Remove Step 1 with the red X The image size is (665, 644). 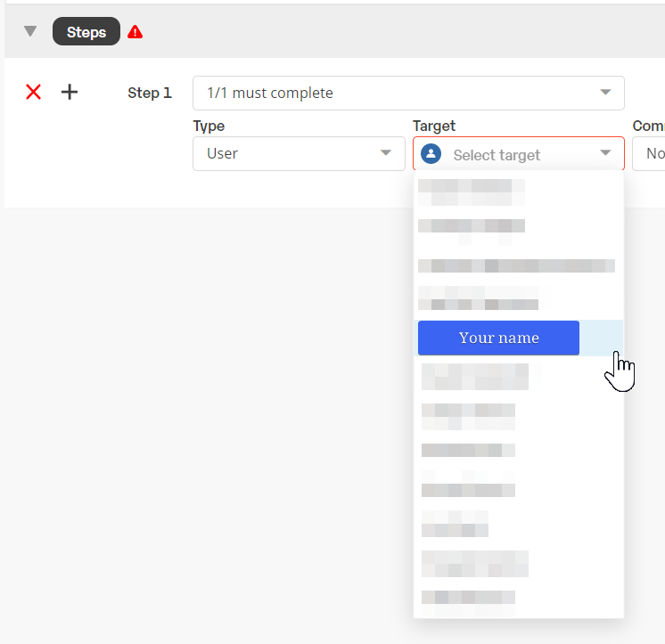coord(34,92)
